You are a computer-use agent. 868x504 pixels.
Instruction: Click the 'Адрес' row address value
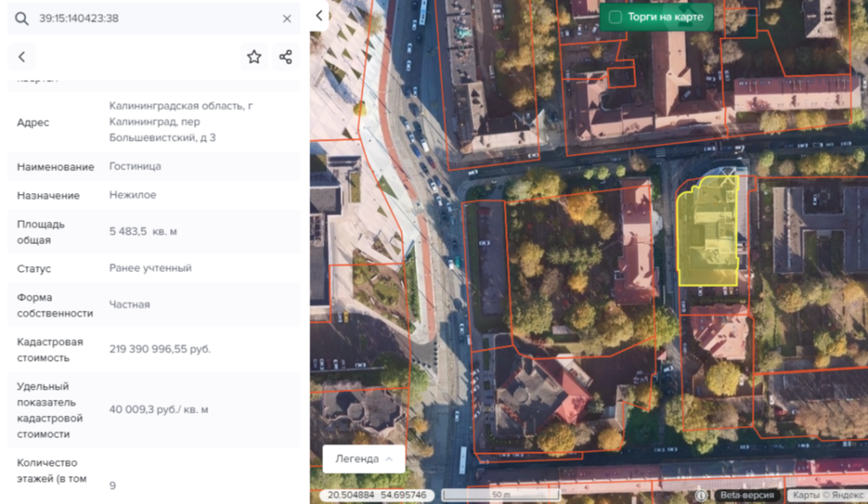tap(181, 121)
